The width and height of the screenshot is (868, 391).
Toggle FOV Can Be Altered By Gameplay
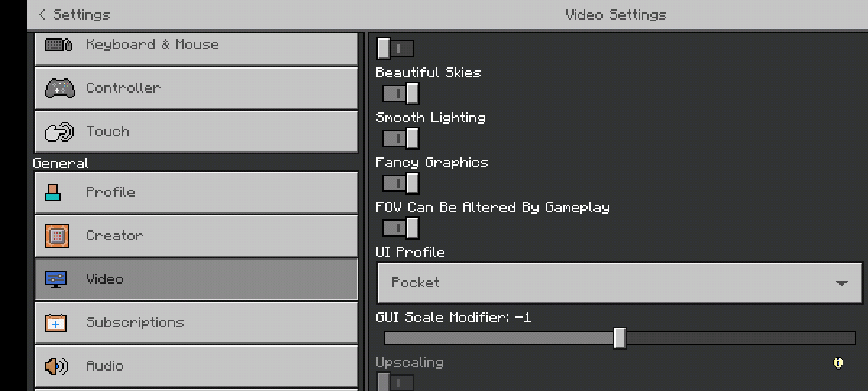pos(401,228)
